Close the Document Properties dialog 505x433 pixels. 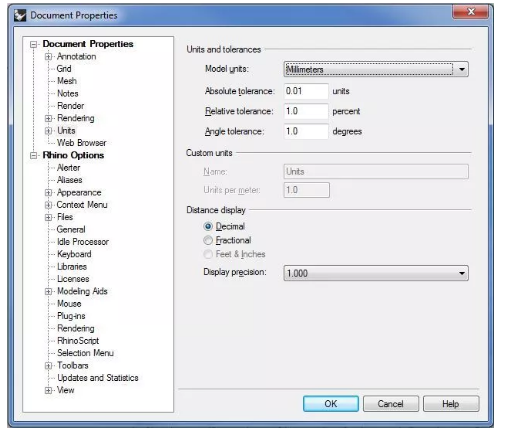pos(470,12)
